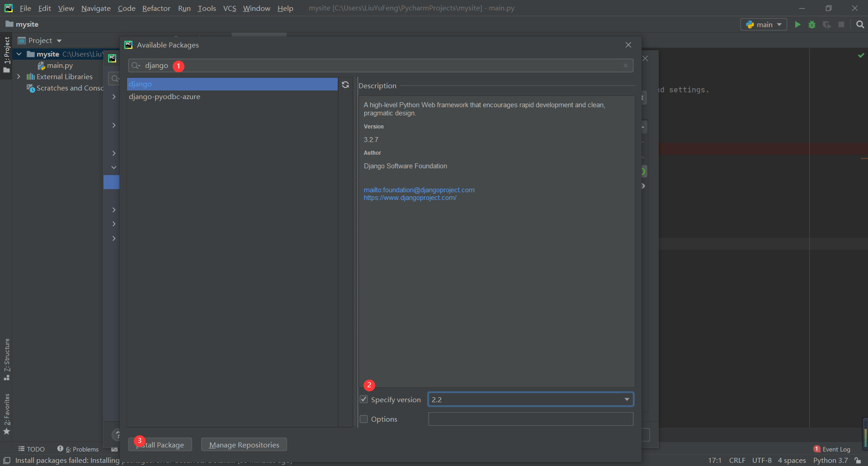Select the django package in the list
Viewport: 868px width, 466px height.
[x=232, y=84]
